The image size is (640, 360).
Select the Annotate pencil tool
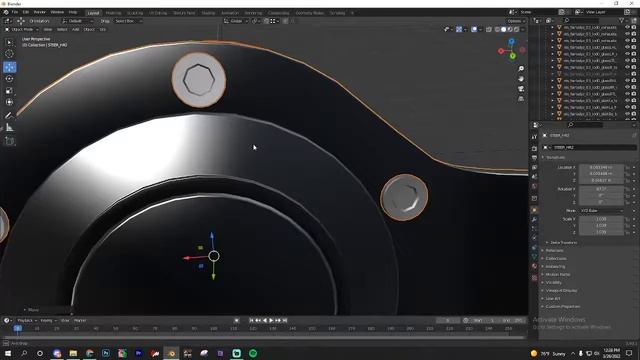9,116
